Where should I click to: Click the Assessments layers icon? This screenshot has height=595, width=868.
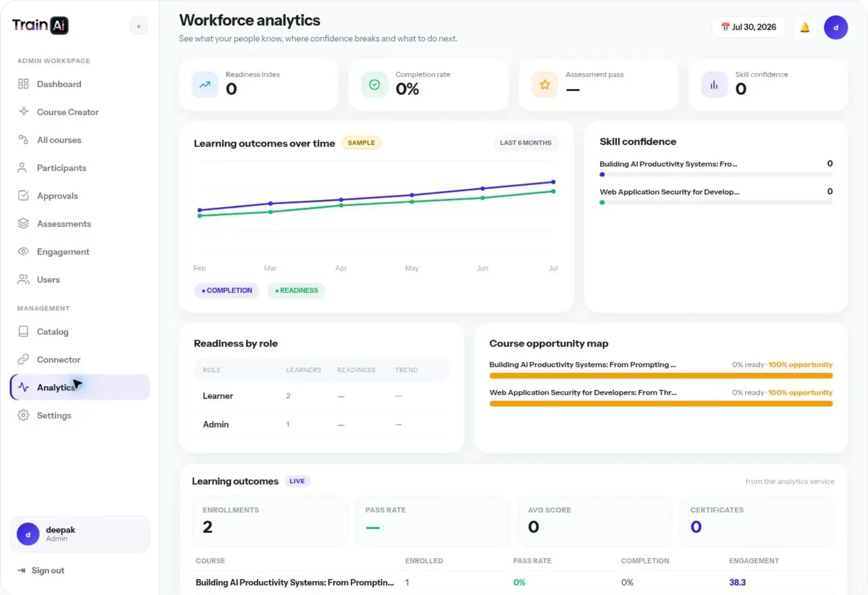[x=23, y=223]
